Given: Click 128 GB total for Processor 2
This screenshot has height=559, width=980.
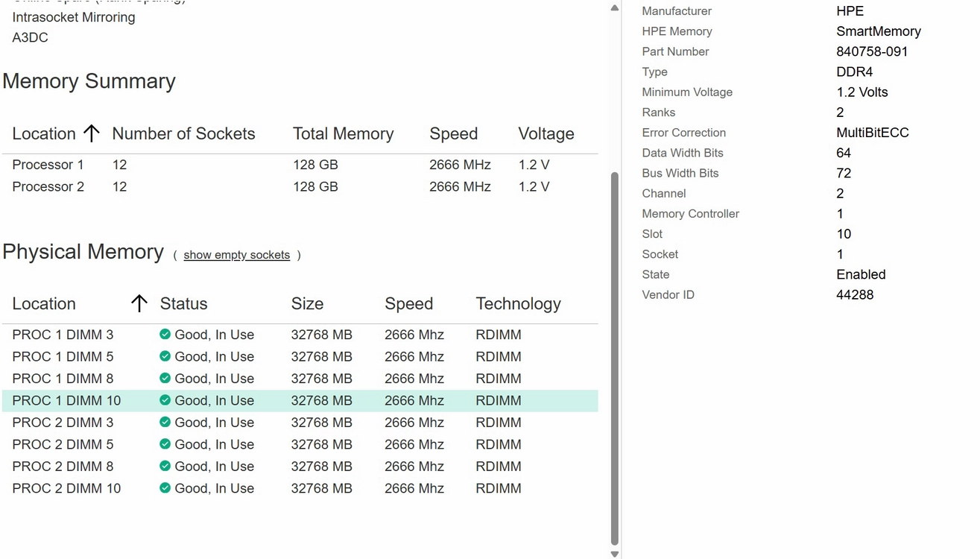Looking at the screenshot, I should 315,186.
